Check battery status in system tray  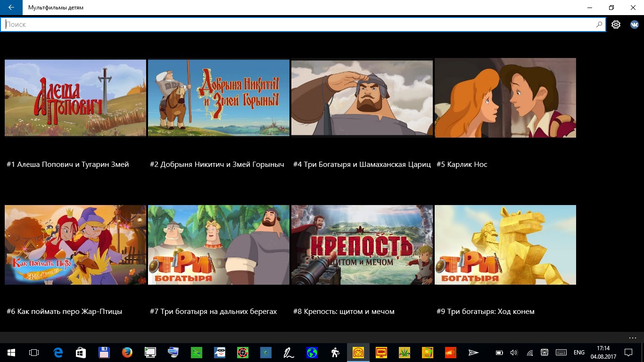(x=500, y=353)
